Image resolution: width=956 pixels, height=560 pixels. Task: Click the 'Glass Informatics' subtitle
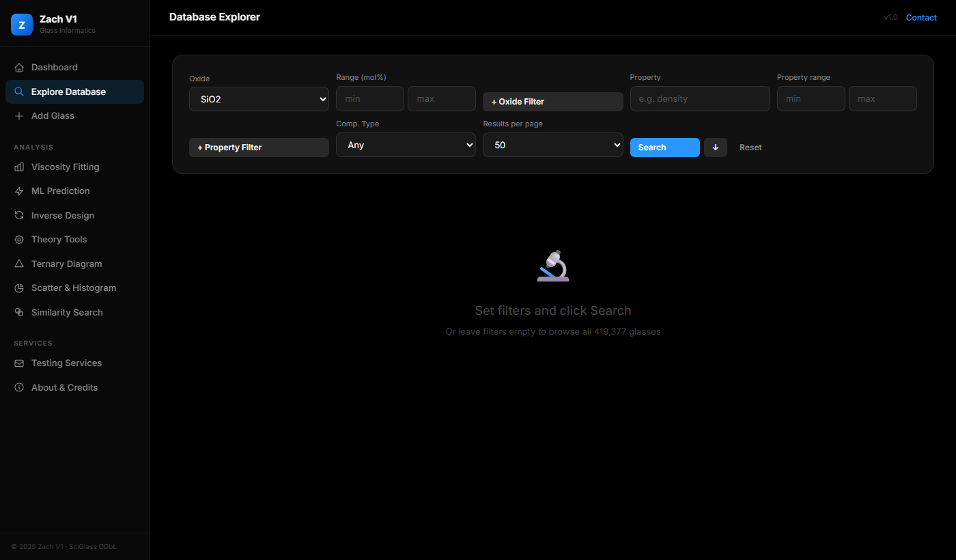click(x=68, y=30)
